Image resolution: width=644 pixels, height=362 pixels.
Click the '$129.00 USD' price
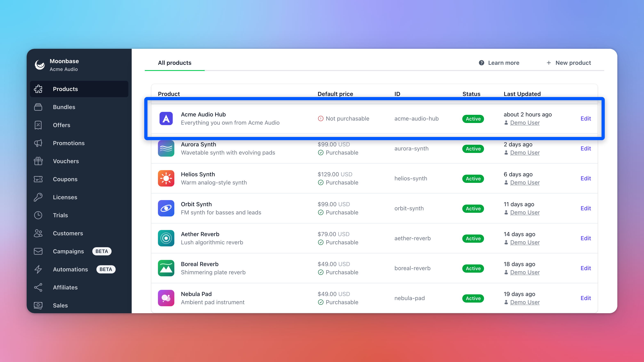tap(335, 174)
